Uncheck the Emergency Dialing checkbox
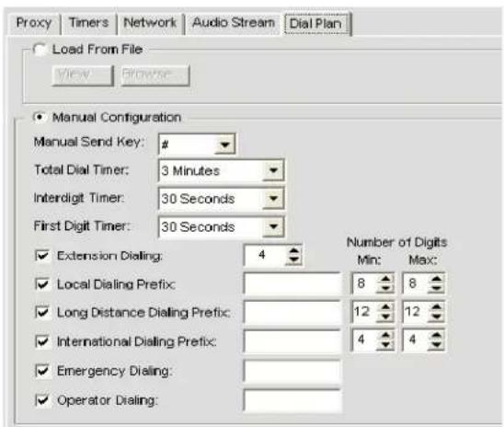This screenshot has height=427, width=504. coord(42,371)
